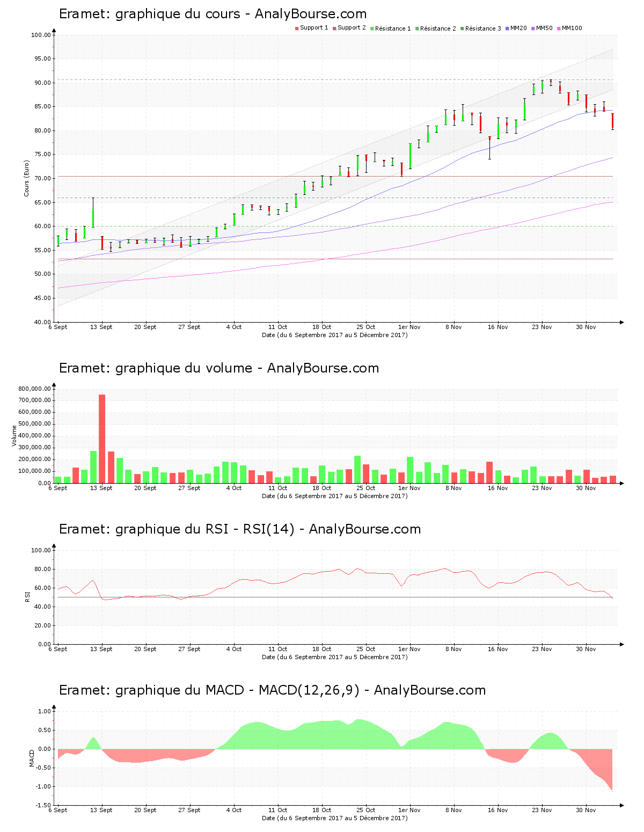
Task: Click the blue MM20 legend swatch
Action: coord(507,28)
